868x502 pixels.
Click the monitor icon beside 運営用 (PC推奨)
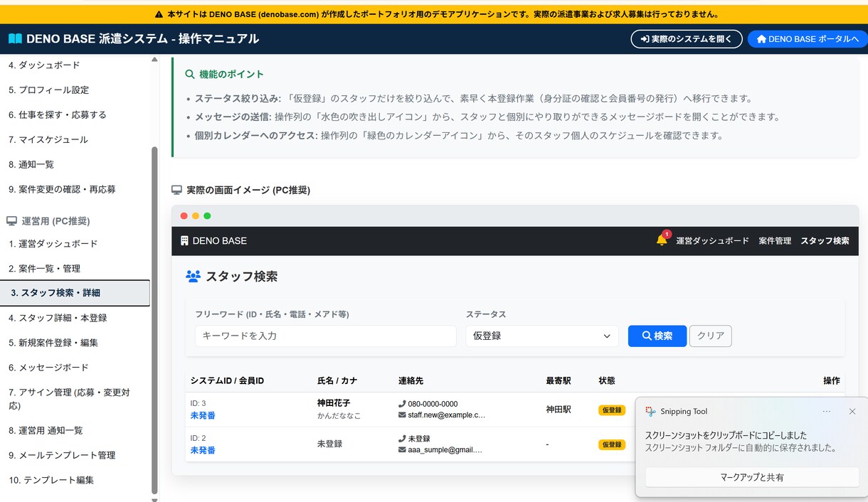click(12, 220)
